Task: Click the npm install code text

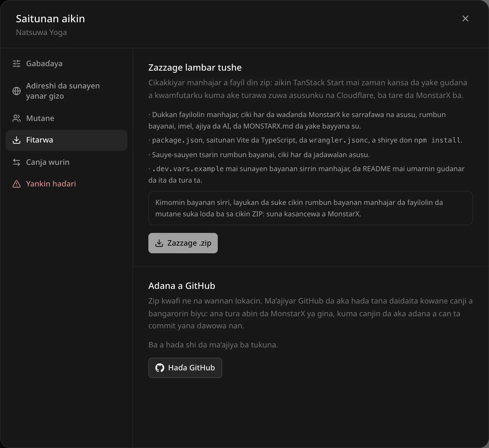Action: pos(437,140)
